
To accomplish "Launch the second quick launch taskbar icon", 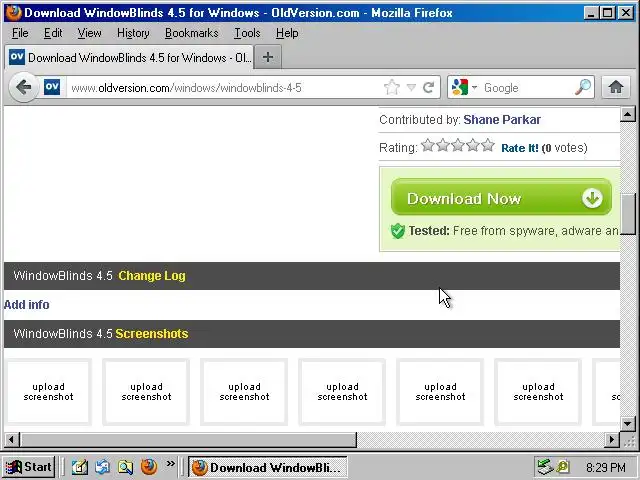I will point(102,467).
